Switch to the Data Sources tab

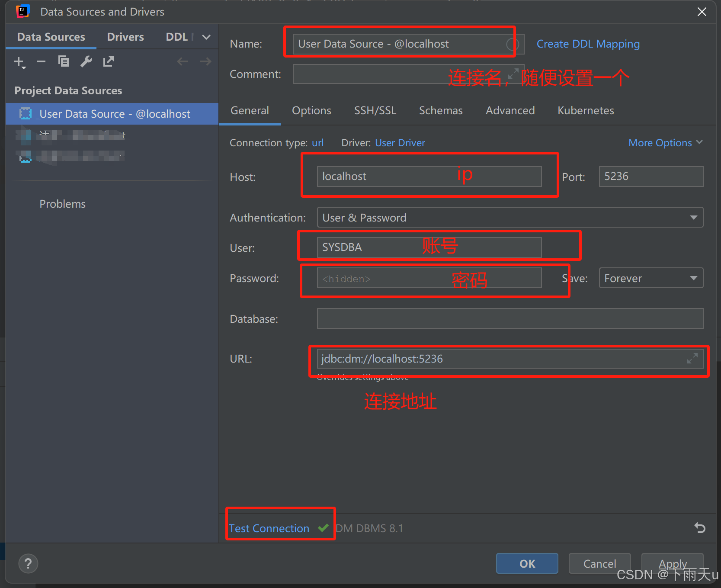51,37
